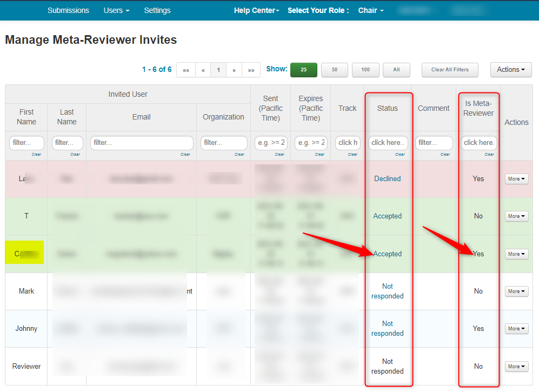
Task: Show all rows on one page
Action: pos(396,70)
